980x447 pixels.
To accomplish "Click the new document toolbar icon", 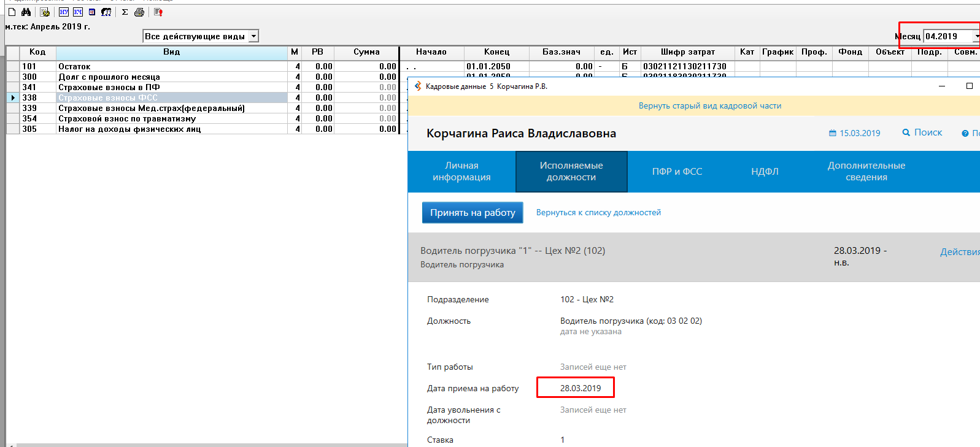I will coord(12,12).
